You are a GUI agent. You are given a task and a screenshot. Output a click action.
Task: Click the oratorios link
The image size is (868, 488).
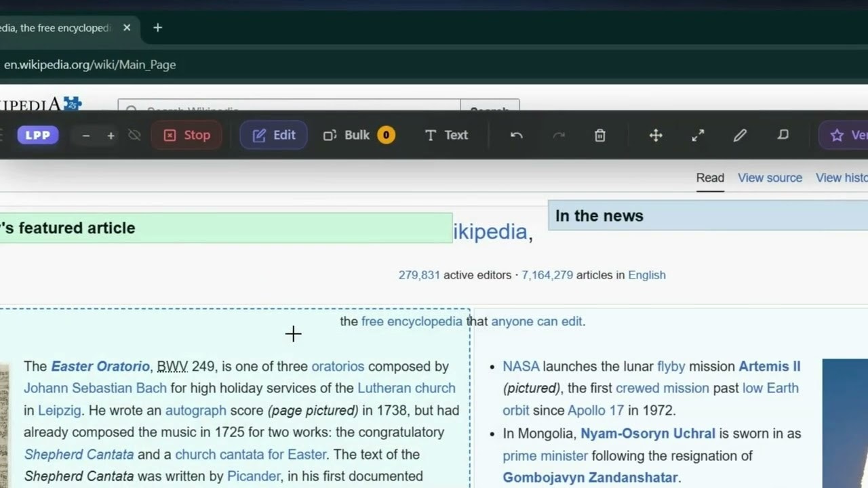click(338, 367)
